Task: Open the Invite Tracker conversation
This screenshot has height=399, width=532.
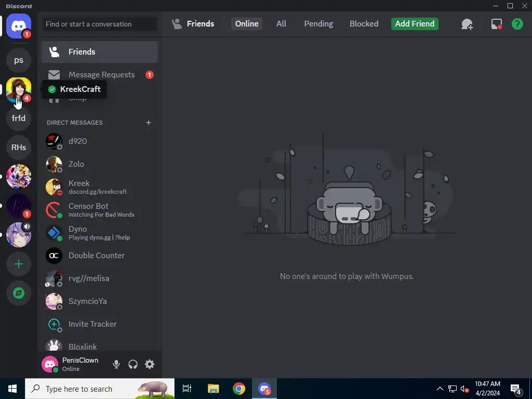Action: (x=100, y=324)
